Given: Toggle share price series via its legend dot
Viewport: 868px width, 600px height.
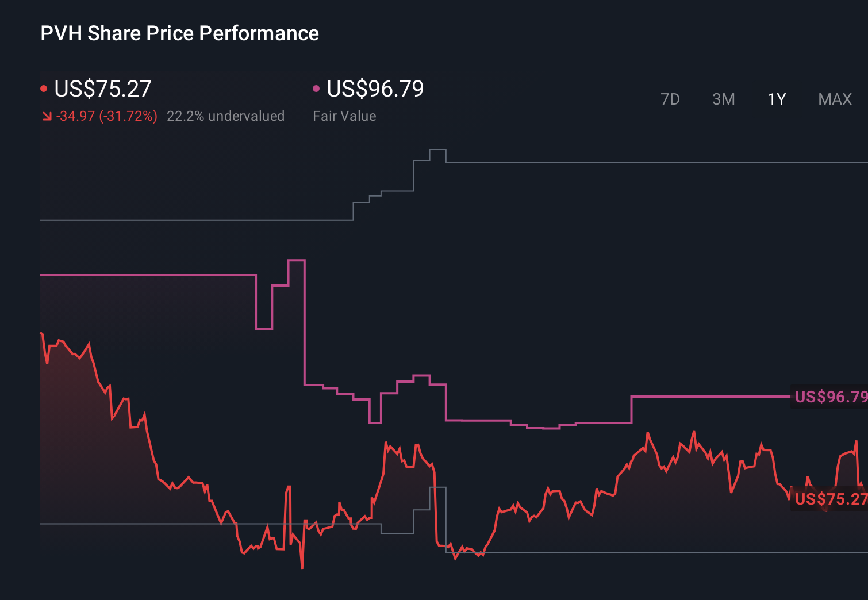Looking at the screenshot, I should pyautogui.click(x=44, y=87).
